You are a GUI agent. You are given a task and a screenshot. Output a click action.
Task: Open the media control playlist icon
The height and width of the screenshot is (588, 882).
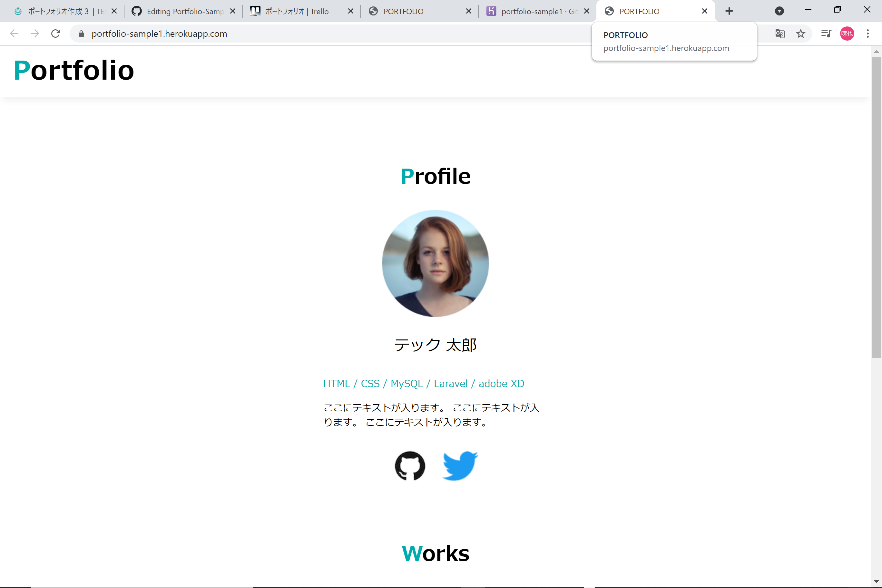pos(826,34)
